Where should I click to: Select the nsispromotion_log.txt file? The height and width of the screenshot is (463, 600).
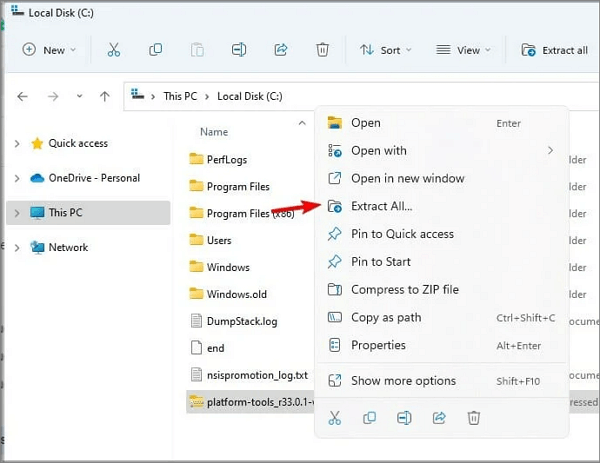point(257,375)
